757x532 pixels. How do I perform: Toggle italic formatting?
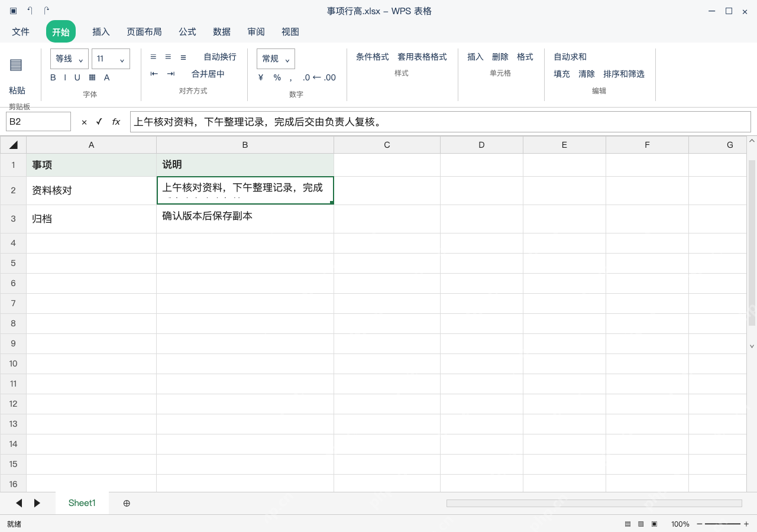[65, 77]
